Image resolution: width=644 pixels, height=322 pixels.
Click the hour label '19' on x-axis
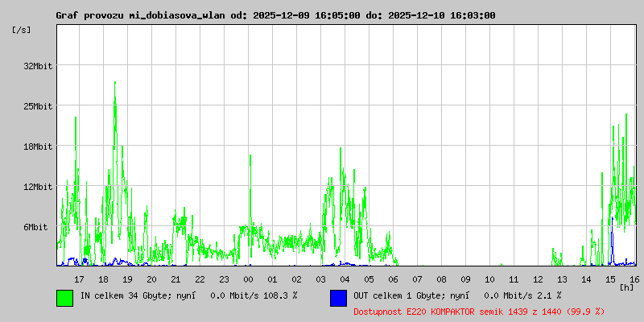[x=127, y=279]
